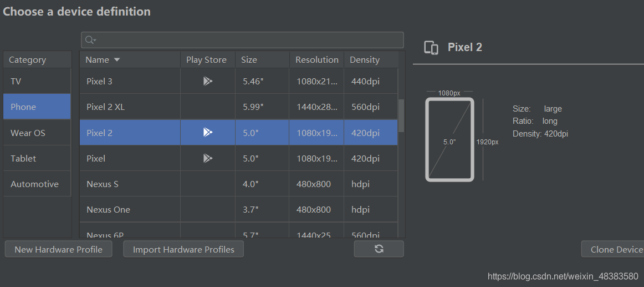Click the Category header
This screenshot has height=287, width=644.
[37, 59]
